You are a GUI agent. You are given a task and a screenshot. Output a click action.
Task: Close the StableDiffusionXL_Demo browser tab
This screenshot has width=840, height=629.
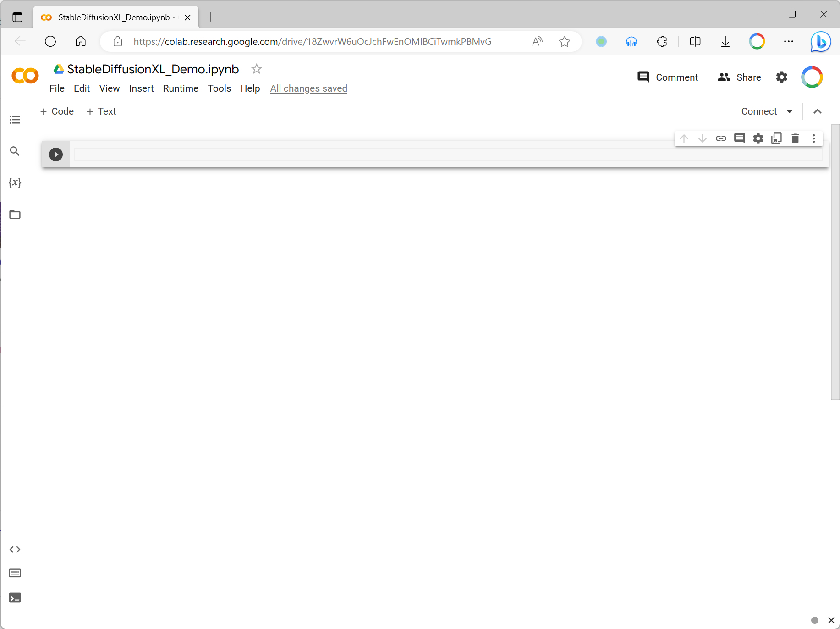coord(187,17)
